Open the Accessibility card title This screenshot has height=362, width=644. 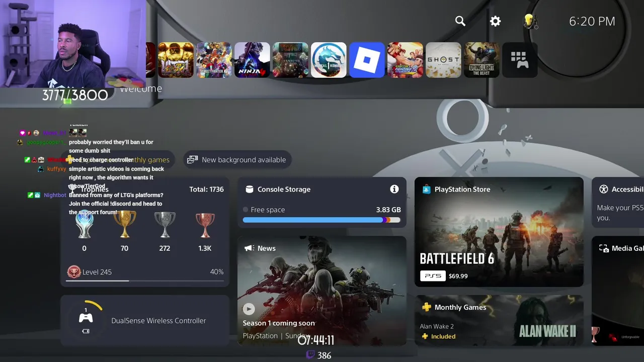[x=628, y=189]
